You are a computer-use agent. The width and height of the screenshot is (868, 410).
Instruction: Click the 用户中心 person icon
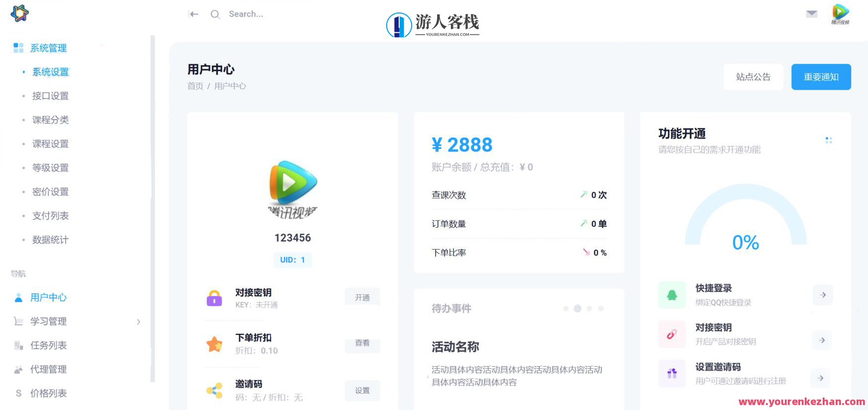(18, 297)
